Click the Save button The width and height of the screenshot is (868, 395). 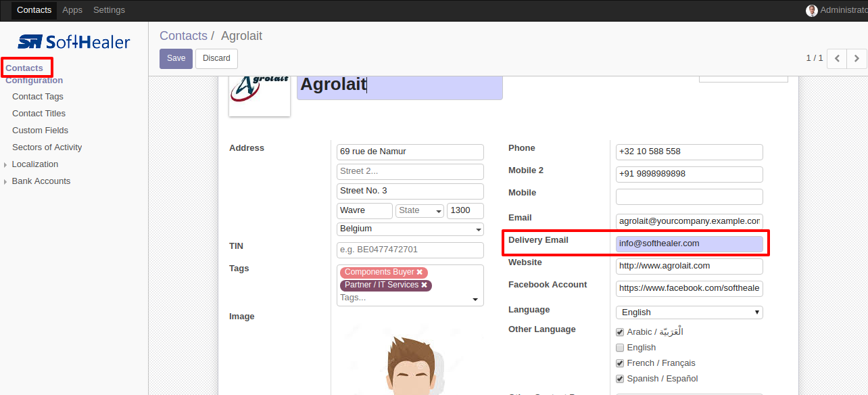[x=176, y=58]
